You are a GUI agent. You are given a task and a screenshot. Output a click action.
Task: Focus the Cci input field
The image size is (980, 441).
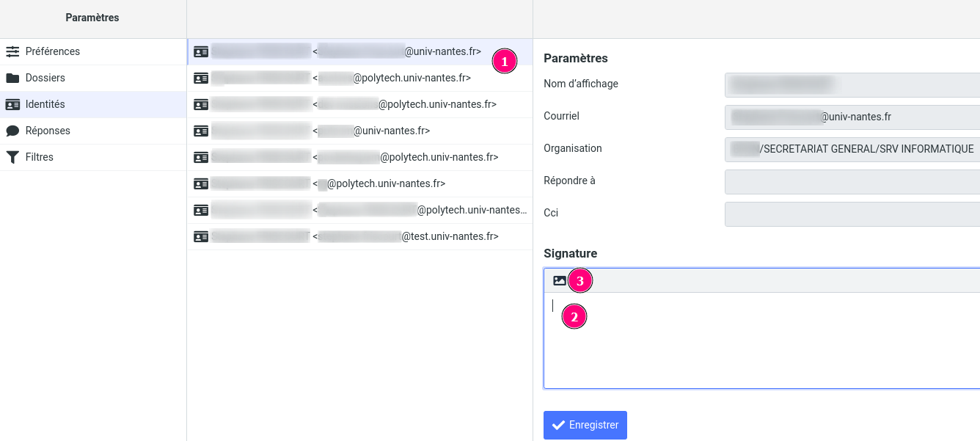852,214
